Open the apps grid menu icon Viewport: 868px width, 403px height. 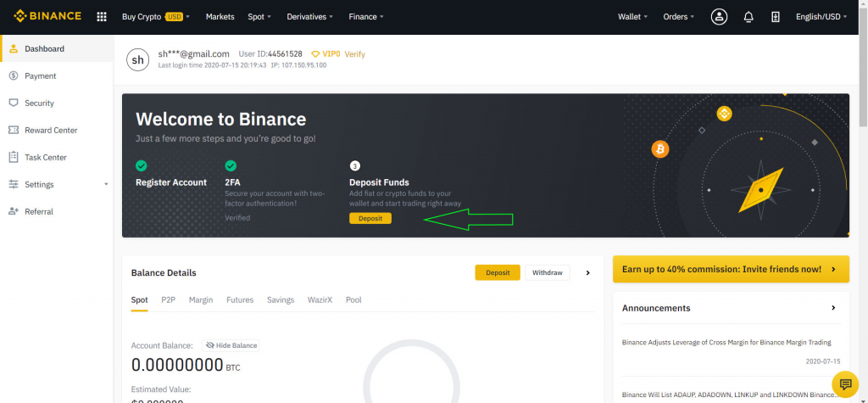pos(102,17)
